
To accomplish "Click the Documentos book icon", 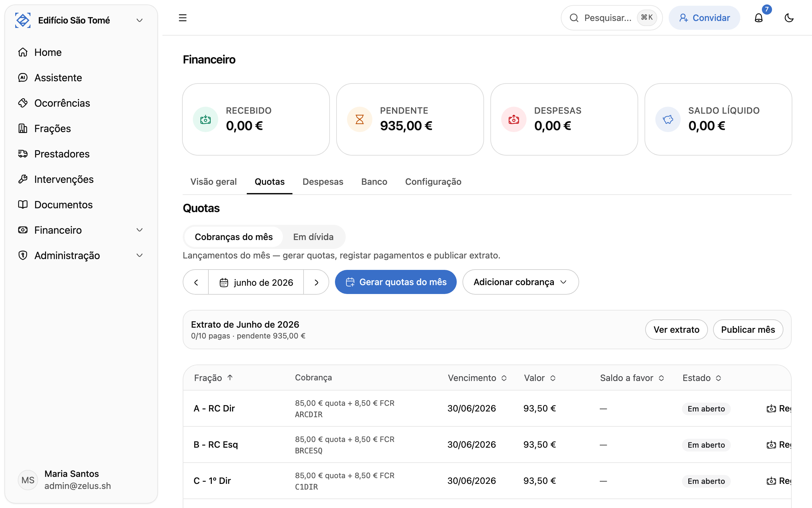I will (x=23, y=204).
